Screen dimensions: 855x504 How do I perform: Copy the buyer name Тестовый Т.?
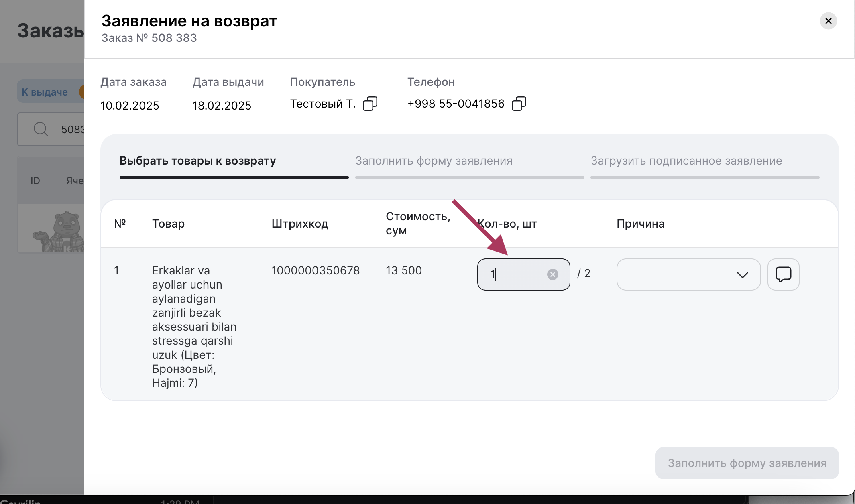coord(370,104)
